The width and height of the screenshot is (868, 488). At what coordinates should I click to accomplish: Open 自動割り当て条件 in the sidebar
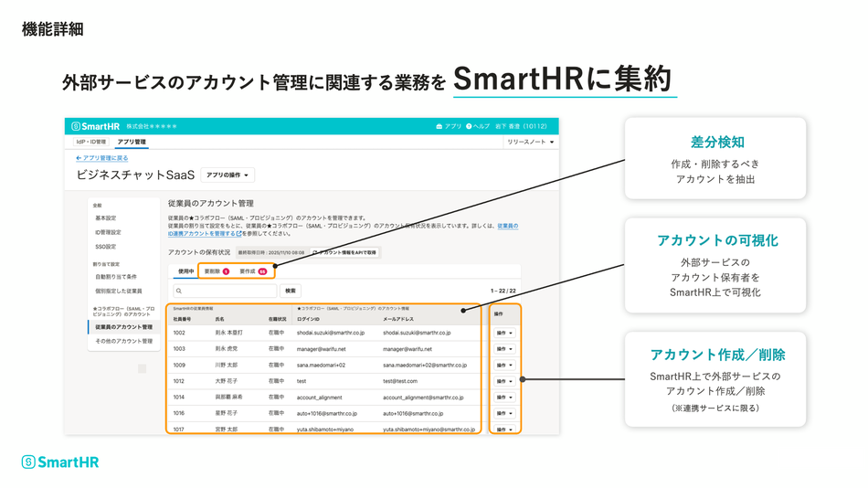[x=116, y=276]
